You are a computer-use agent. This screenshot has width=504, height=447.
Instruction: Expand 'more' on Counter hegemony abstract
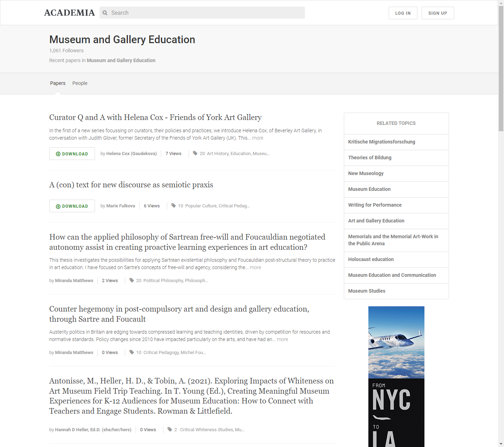click(282, 339)
